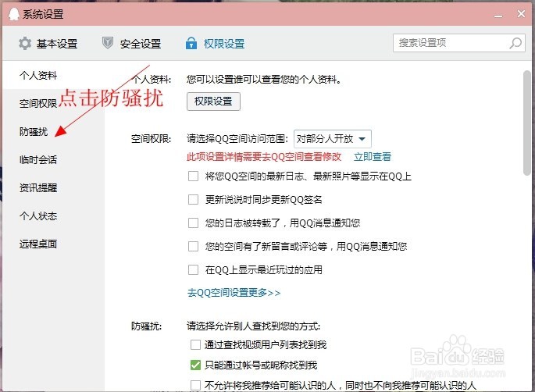The height and width of the screenshot is (392, 535).
Task: Check 通过查找视频用户列表找到我
Action: 195,344
